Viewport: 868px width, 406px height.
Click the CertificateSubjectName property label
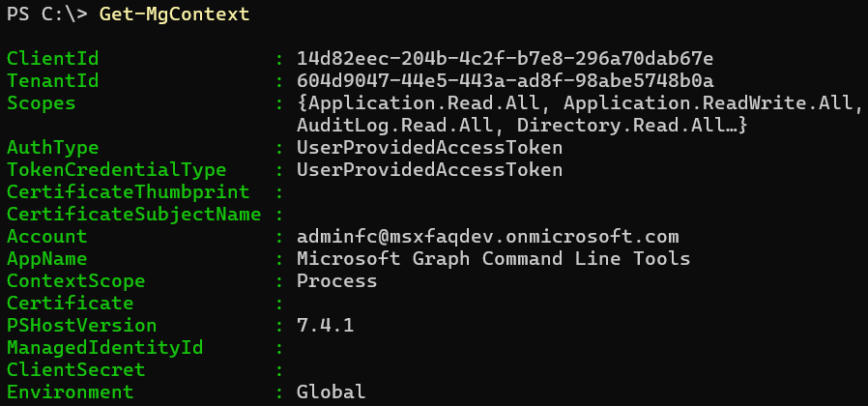point(133,215)
